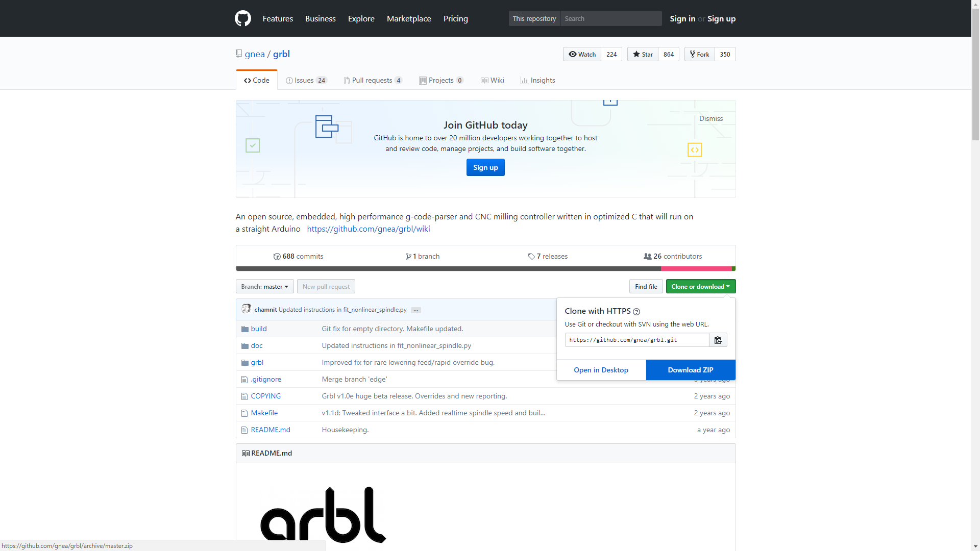Watch this repository
The width and height of the screenshot is (980, 551).
(582, 54)
